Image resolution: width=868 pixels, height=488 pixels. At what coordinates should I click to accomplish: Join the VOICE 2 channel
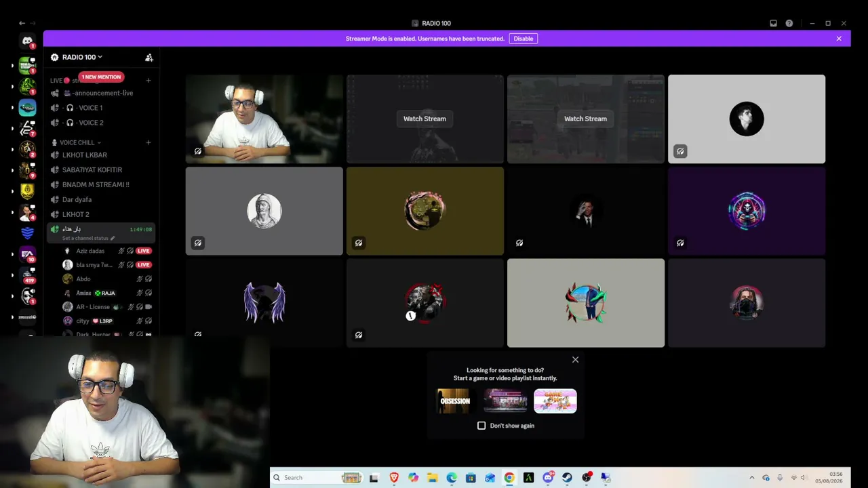[x=102, y=123]
